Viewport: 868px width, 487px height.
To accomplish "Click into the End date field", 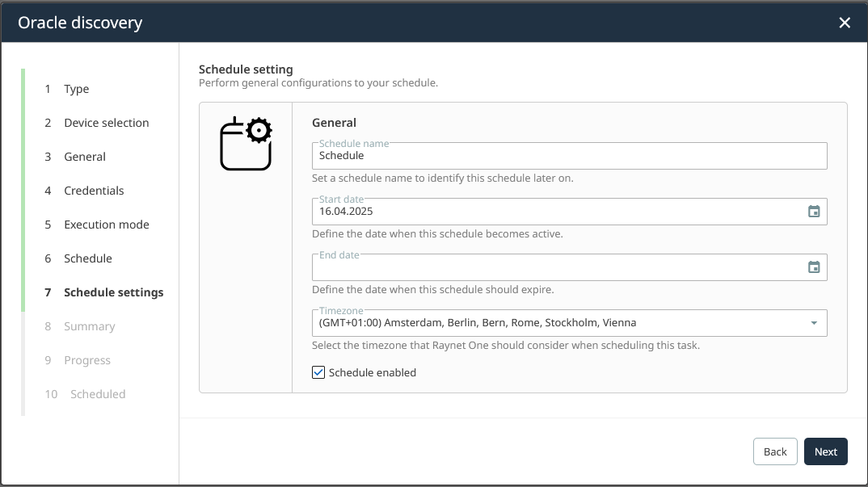I will (558, 267).
